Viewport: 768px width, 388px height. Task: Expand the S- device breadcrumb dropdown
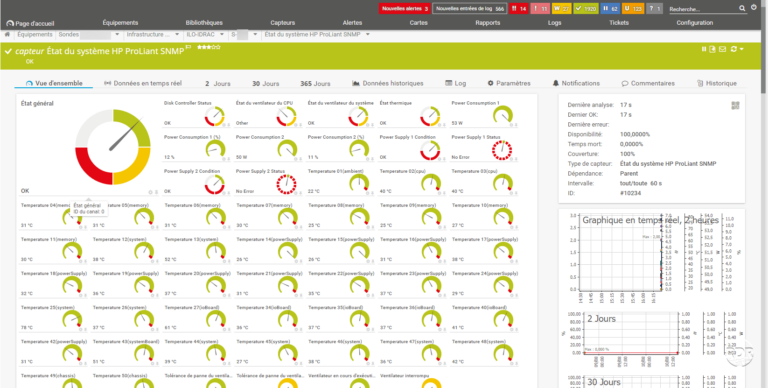[x=254, y=34]
